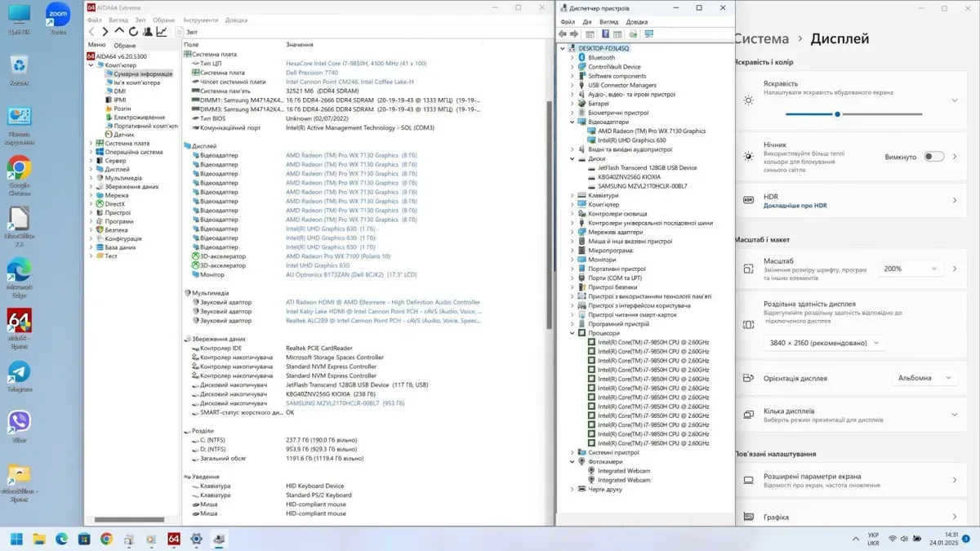Click the Звіт report button in AIDA64
This screenshot has height=551, width=980.
186,32
